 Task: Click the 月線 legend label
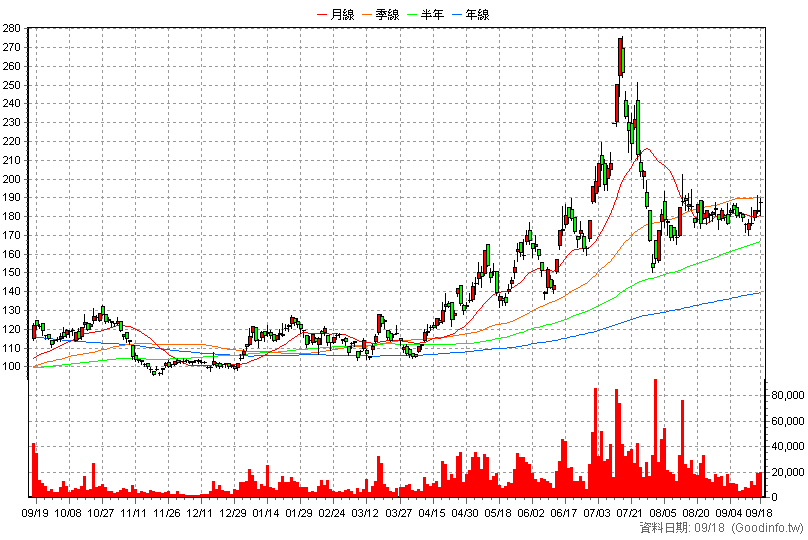pos(342,14)
